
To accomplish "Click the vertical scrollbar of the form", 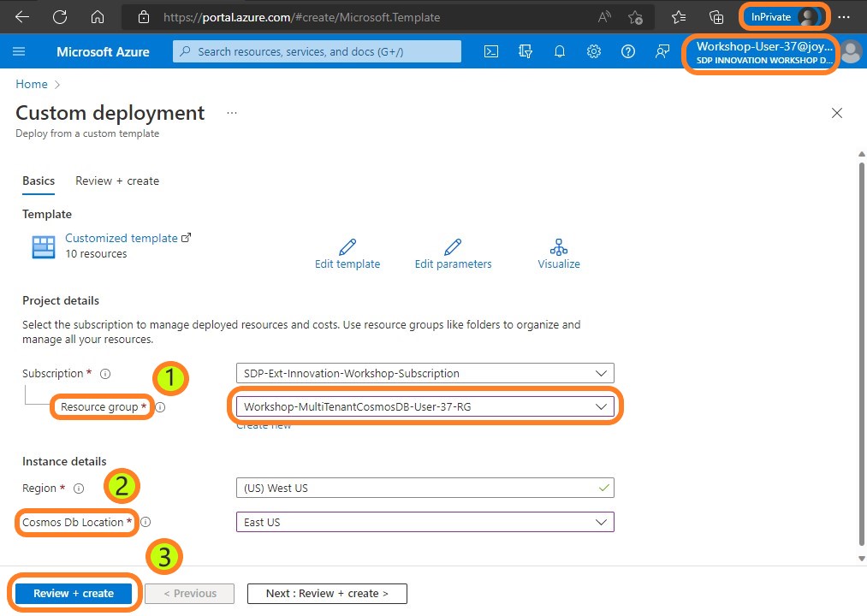I will [x=862, y=354].
